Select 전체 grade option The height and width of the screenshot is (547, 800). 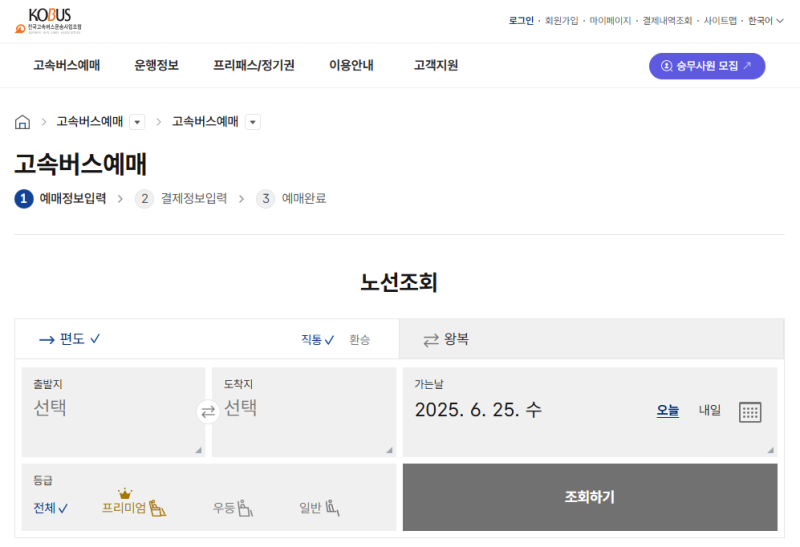click(50, 508)
